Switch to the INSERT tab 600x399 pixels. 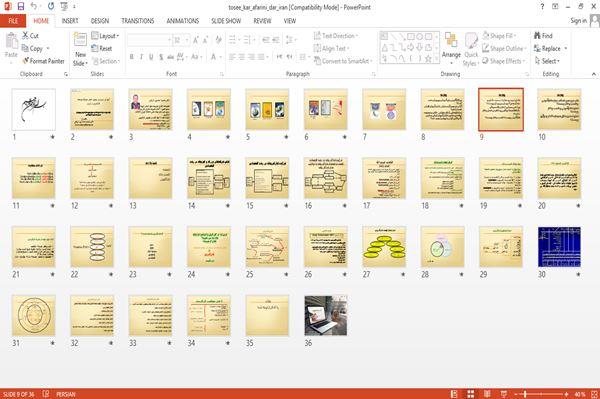(70, 21)
